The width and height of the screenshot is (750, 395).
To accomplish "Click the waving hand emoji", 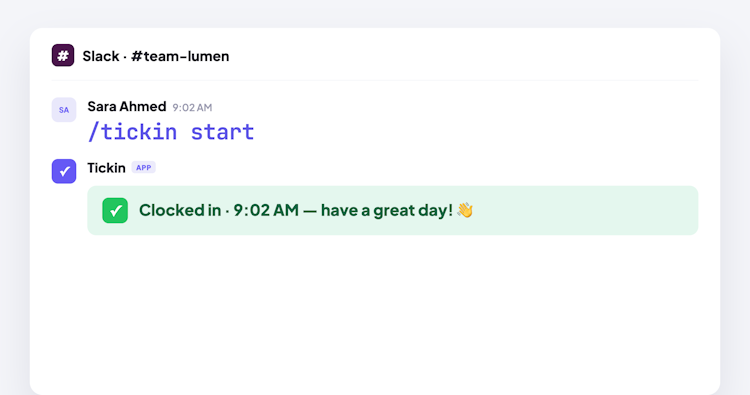I will pos(465,210).
